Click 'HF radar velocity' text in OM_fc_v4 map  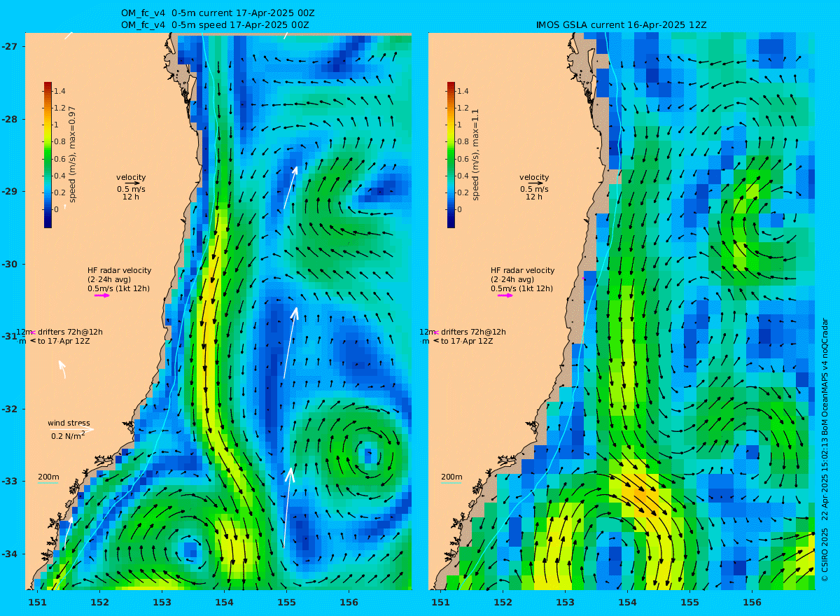(x=119, y=270)
